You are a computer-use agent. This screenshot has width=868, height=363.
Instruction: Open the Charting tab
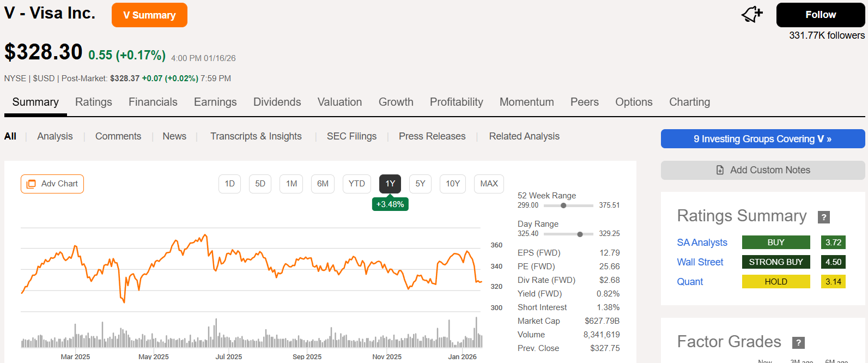click(x=690, y=102)
